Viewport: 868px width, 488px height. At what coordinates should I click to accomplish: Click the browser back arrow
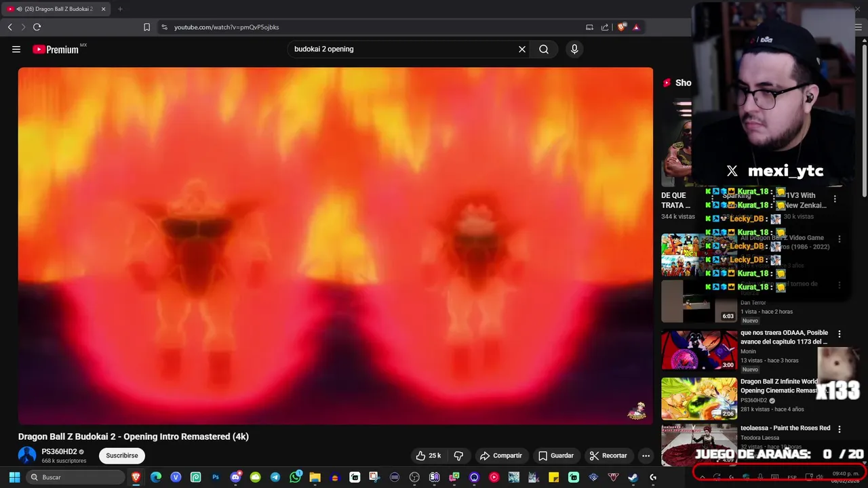[10, 27]
